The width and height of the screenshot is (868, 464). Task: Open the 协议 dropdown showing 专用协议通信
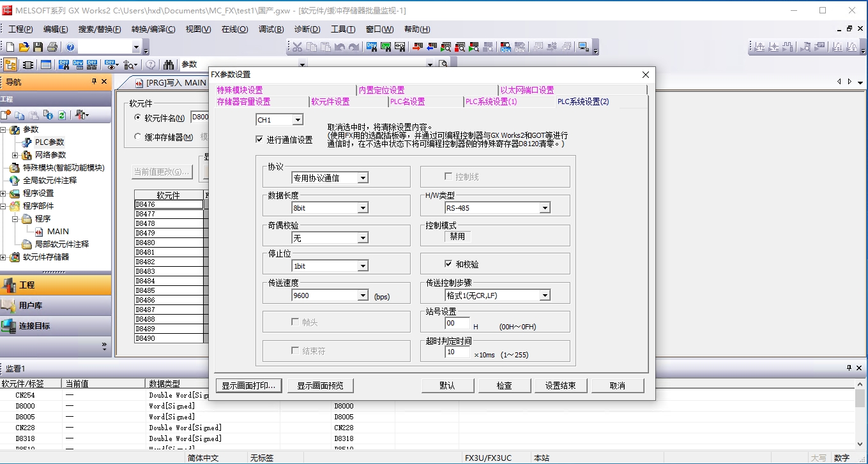pos(363,178)
